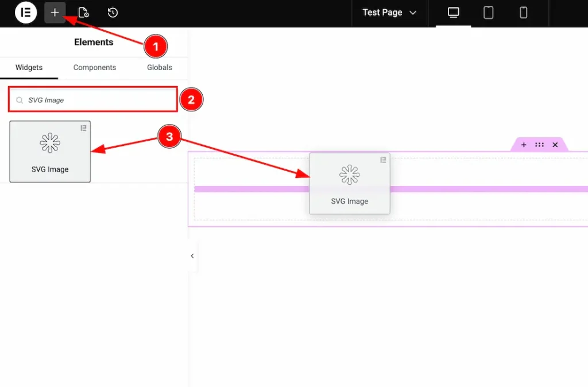
Task: Switch to mobile preview mode icon
Action: pyautogui.click(x=523, y=12)
